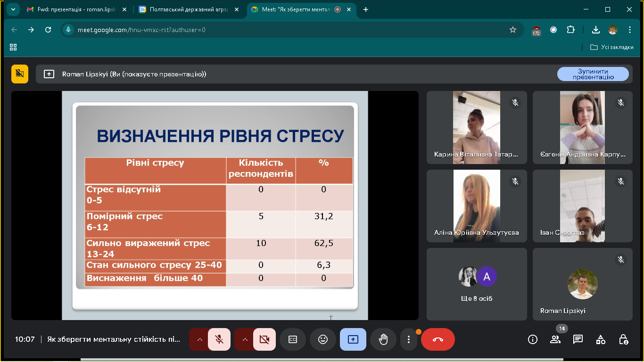The width and height of the screenshot is (644, 362).
Task: Raise your hand
Action: pos(383,339)
